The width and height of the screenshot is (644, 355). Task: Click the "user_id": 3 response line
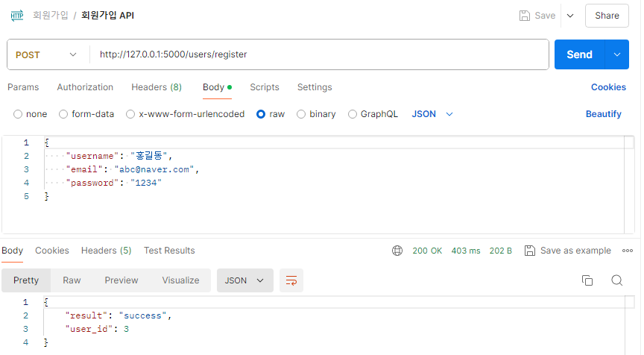tap(97, 329)
